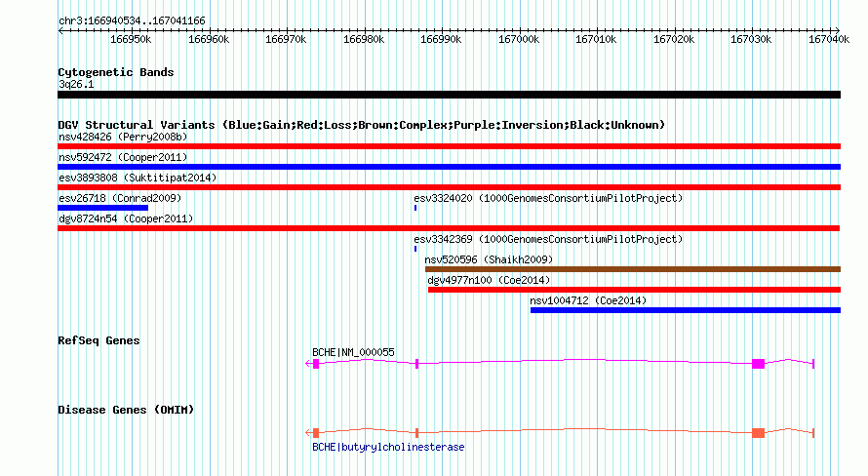Screen dimensions: 868x476
Task: Select the BCHE|NM_000055 gene label
Action: [353, 352]
